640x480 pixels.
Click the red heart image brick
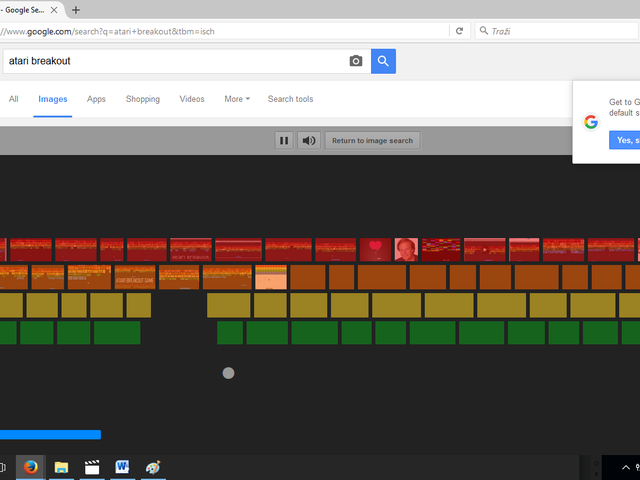376,249
